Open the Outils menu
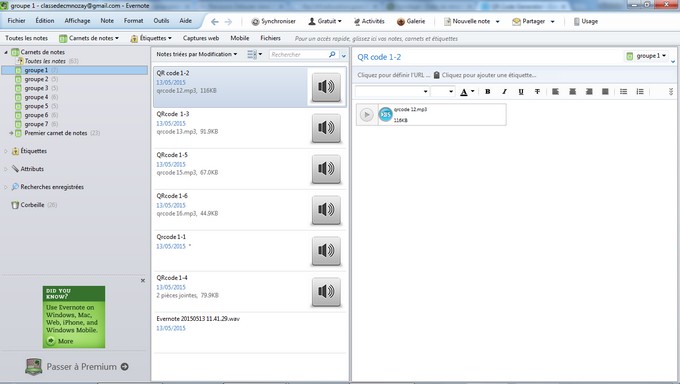The image size is (680, 384). 161,21
